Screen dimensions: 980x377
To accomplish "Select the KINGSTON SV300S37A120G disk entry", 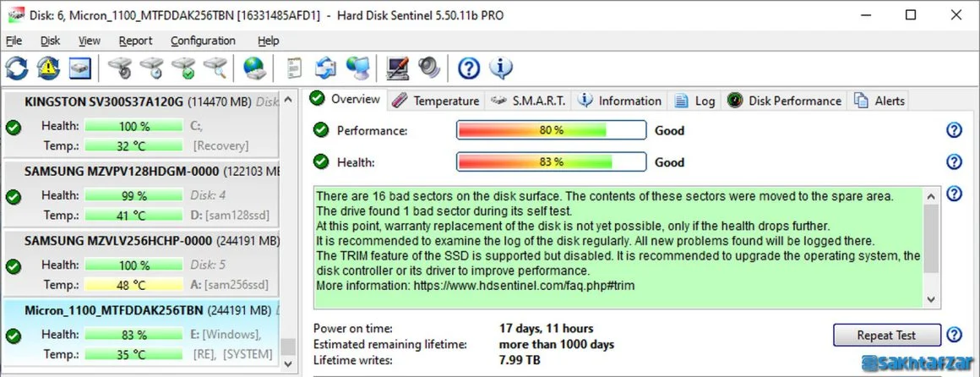I will (140, 123).
